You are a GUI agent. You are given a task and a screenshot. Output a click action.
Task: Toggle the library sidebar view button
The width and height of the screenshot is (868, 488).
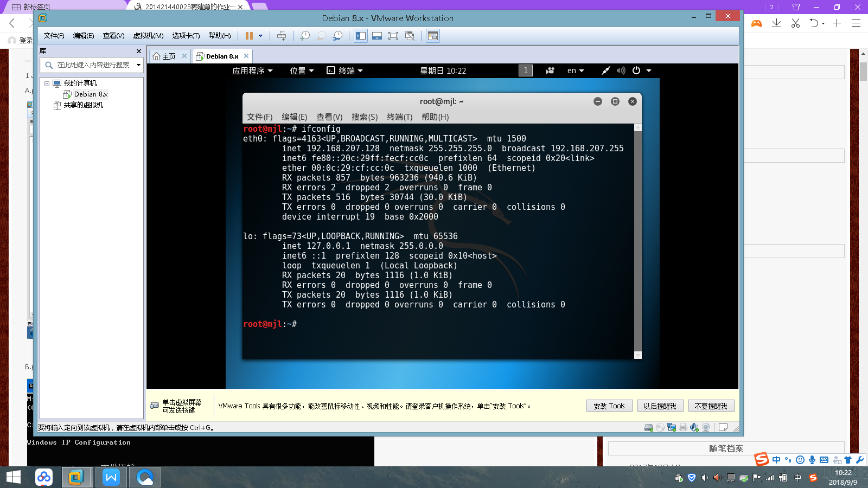[x=361, y=36]
